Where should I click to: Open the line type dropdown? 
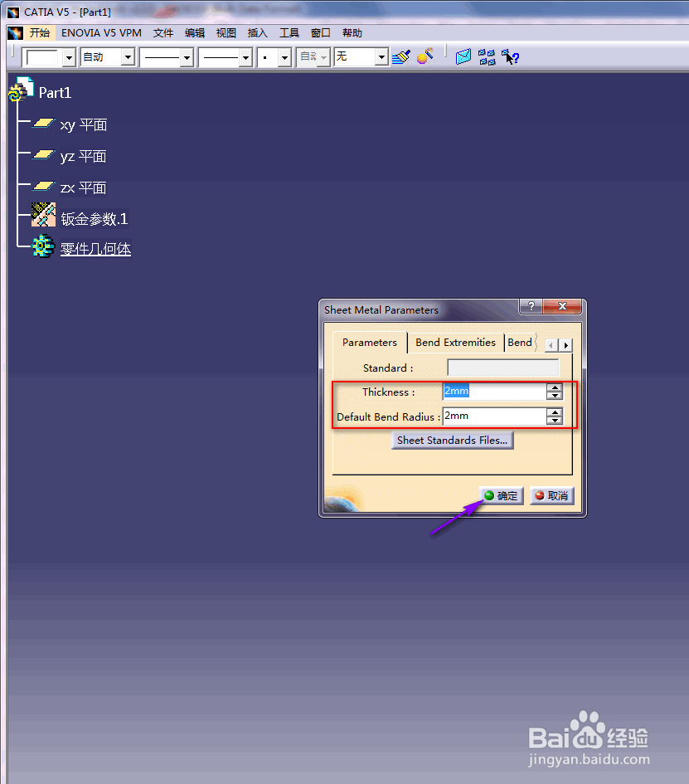point(245,57)
